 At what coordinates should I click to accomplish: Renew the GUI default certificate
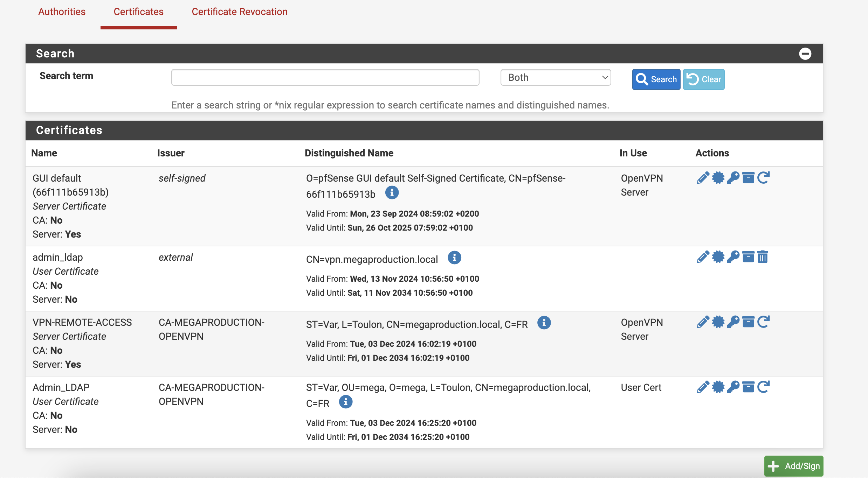764,178
